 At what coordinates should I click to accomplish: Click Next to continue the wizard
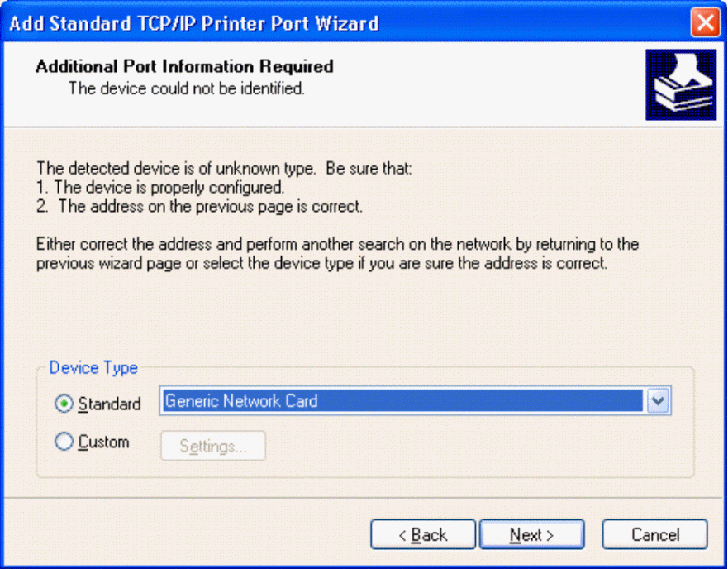click(x=531, y=534)
